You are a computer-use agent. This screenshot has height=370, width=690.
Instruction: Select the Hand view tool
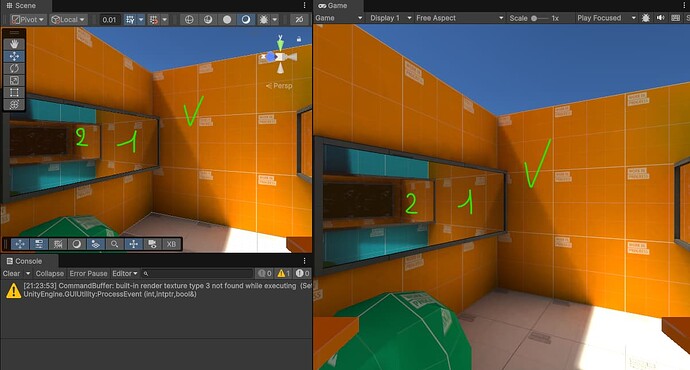(14, 44)
